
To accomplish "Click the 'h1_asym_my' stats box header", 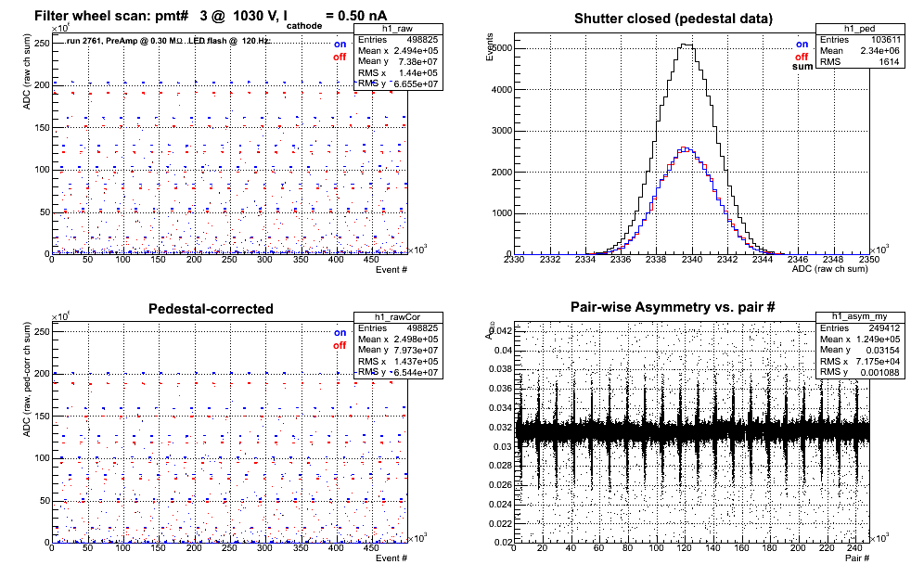I will tap(860, 316).
